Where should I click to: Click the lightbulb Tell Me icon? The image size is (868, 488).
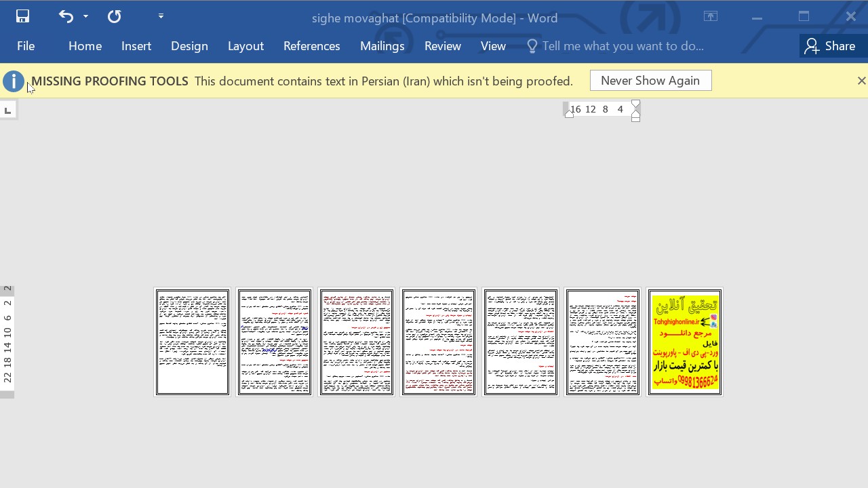pyautogui.click(x=532, y=46)
